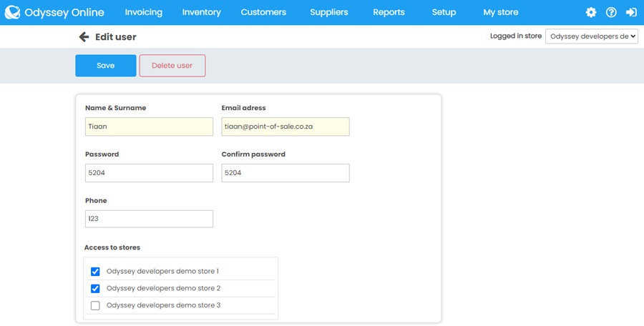Open the Logged in store dropdown
The height and width of the screenshot is (326, 644).
(x=591, y=36)
